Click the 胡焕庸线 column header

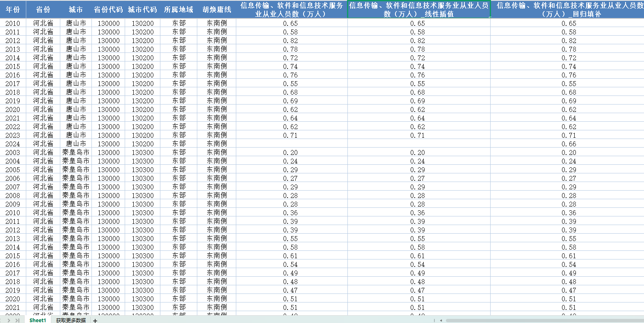(217, 9)
